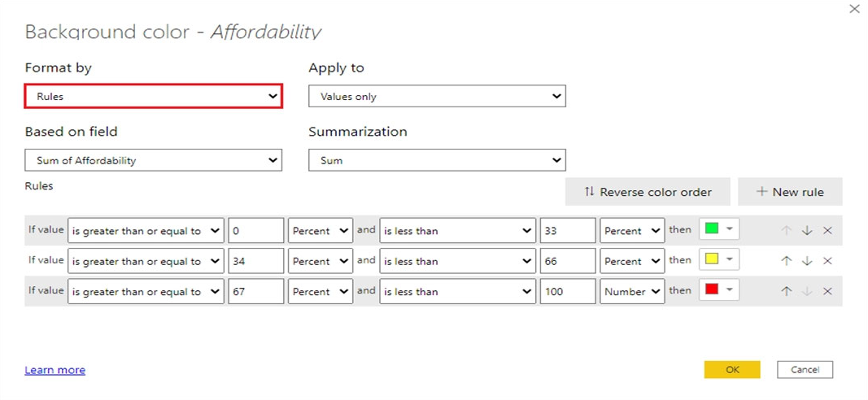Open the Apply to Values only dropdown

click(x=438, y=96)
